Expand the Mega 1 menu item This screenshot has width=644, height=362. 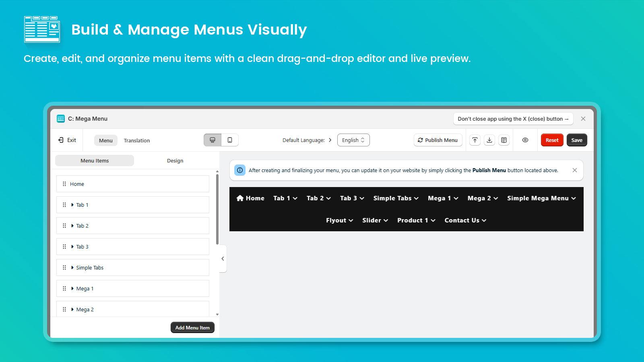(x=72, y=288)
